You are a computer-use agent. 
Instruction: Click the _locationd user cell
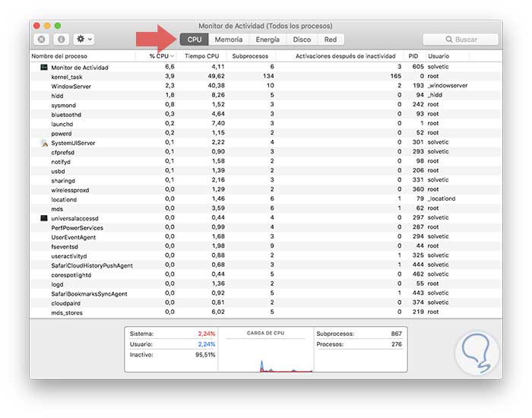pyautogui.click(x=442, y=198)
